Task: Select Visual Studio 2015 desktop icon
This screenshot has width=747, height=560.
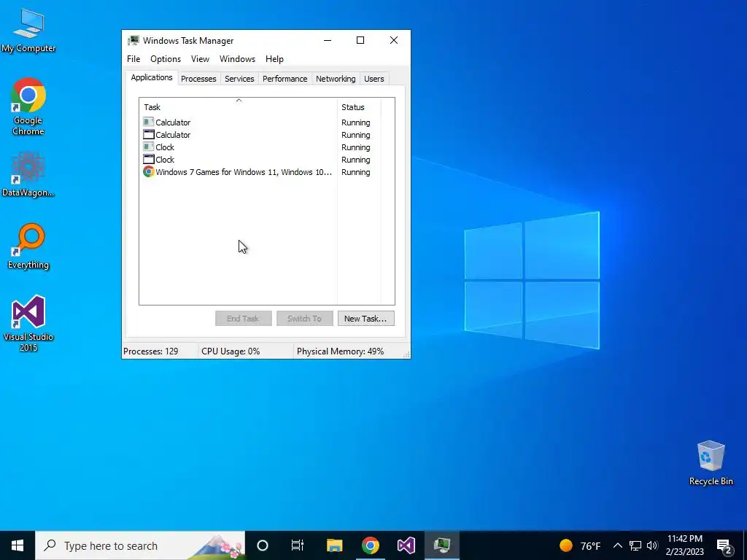Action: [x=28, y=323]
